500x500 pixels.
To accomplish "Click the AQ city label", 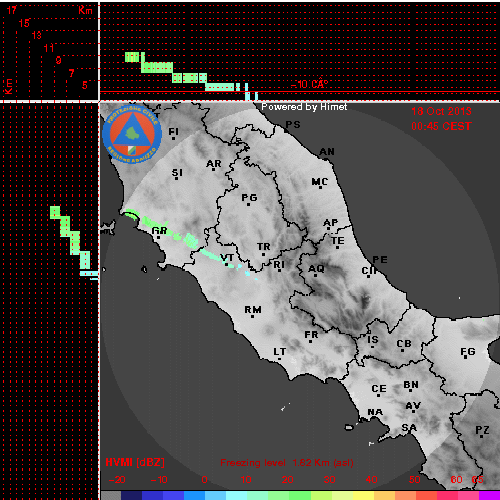I will [316, 269].
